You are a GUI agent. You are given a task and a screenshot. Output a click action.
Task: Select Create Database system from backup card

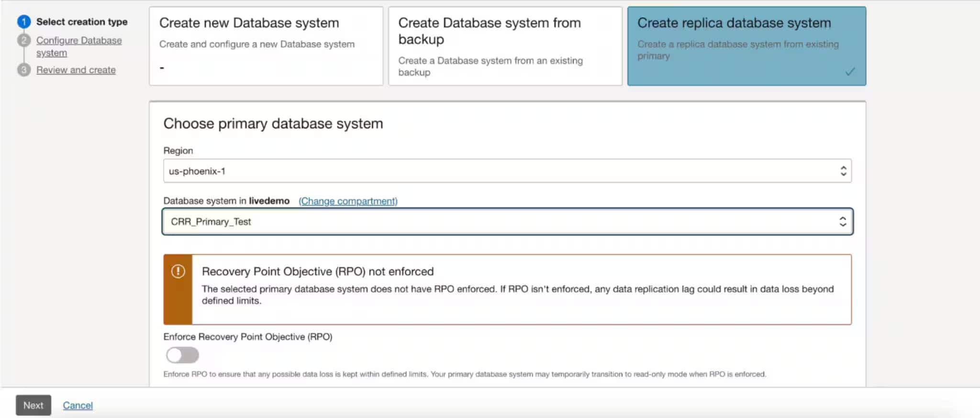pyautogui.click(x=505, y=46)
